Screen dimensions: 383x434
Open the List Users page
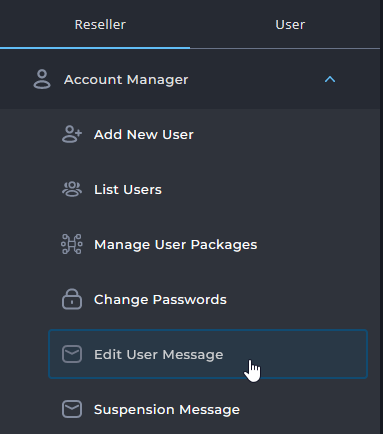[x=128, y=190]
